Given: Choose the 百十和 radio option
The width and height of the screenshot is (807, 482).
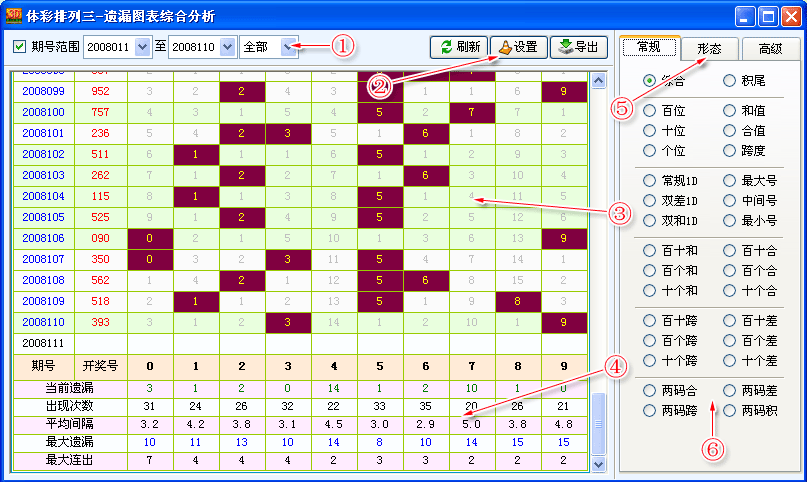Looking at the screenshot, I should [650, 250].
